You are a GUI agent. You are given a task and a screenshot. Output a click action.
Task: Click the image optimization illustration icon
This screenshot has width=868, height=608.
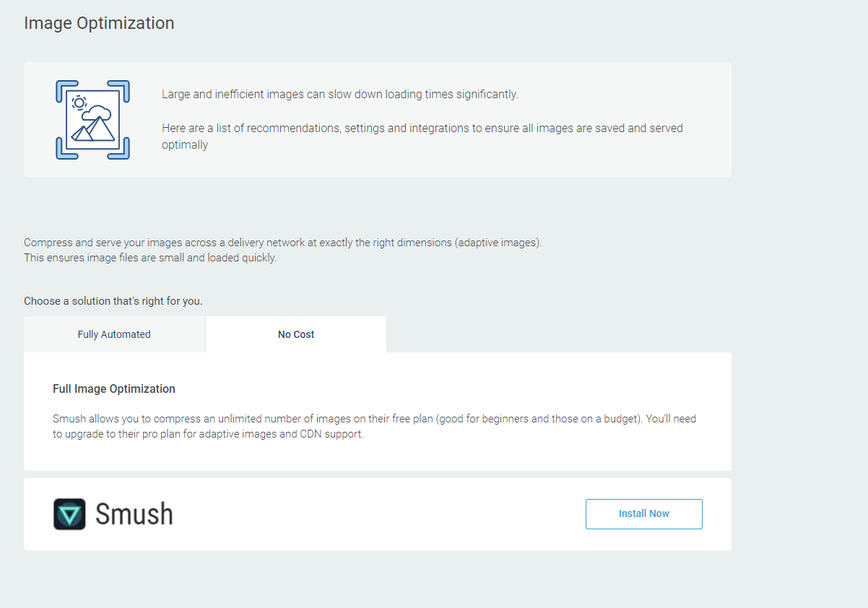(92, 120)
